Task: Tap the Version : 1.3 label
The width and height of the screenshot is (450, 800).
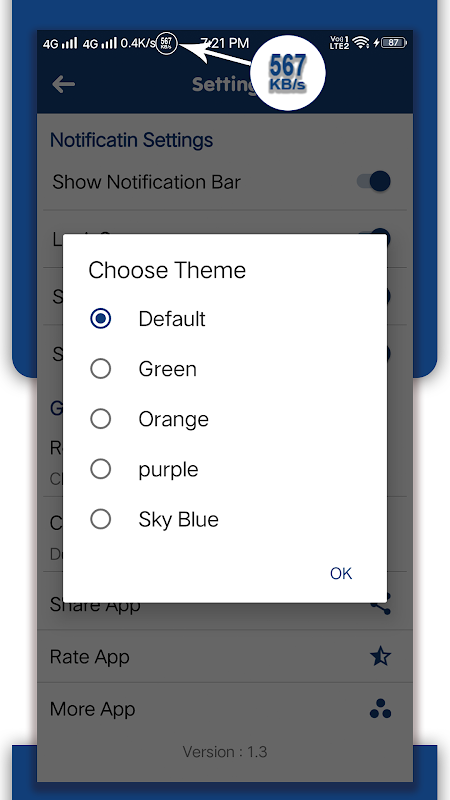Action: click(225, 752)
